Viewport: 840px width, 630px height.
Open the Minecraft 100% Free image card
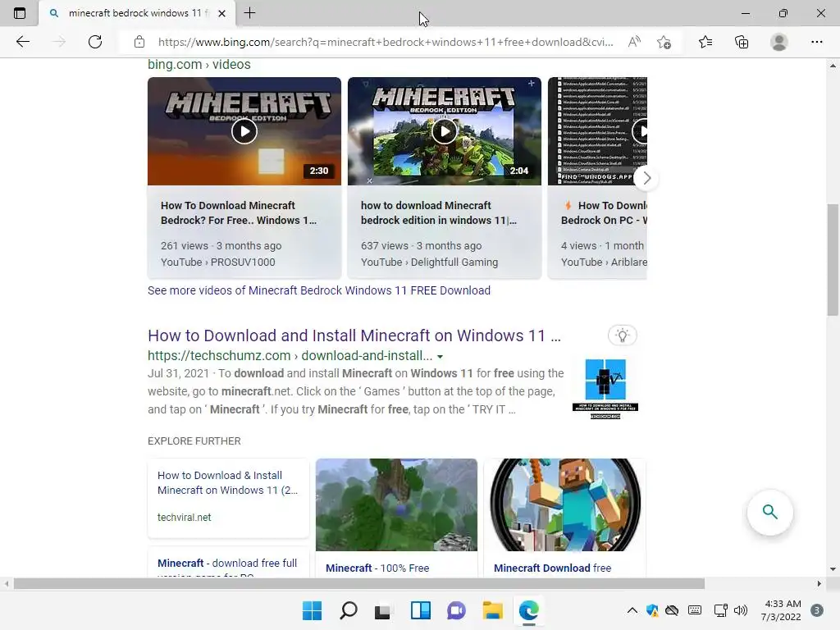(x=396, y=504)
